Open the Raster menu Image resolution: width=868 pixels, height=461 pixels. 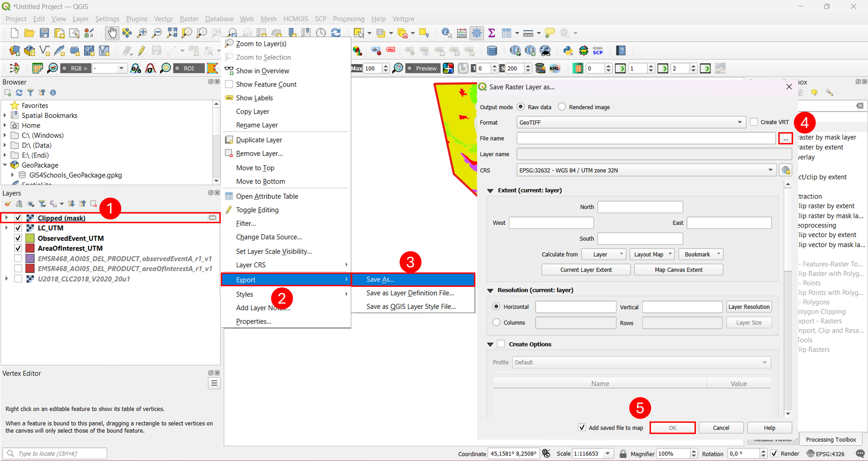[x=189, y=19]
